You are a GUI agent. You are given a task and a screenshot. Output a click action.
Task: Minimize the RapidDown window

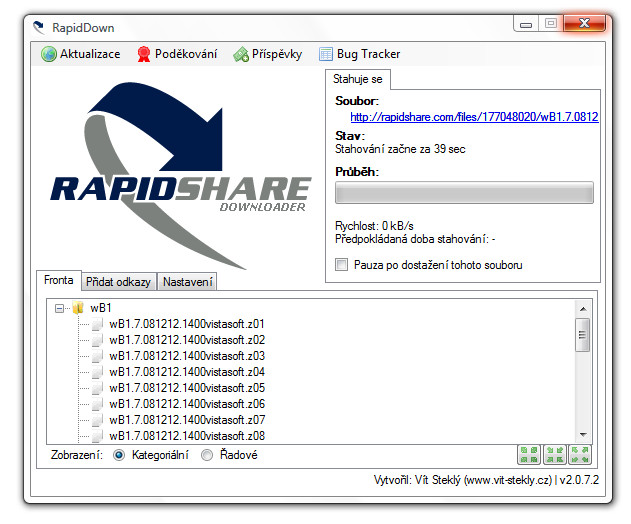coord(526,24)
